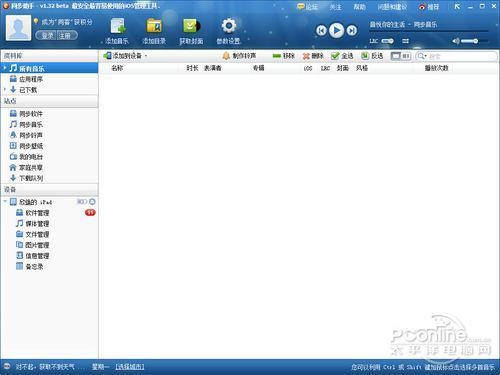Image resolution: width=500 pixels, height=375 pixels.
Task: Expand the 所有音乐 tree arrow
Action: [5, 68]
